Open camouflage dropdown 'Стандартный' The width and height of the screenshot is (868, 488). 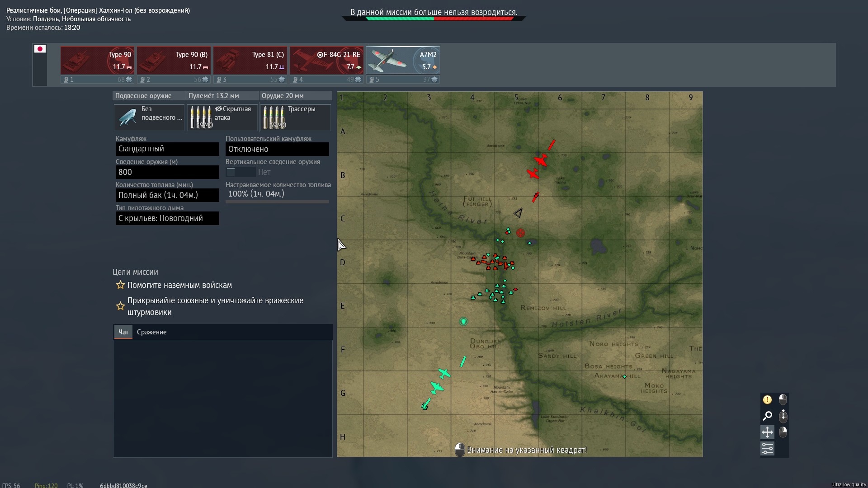click(x=167, y=149)
